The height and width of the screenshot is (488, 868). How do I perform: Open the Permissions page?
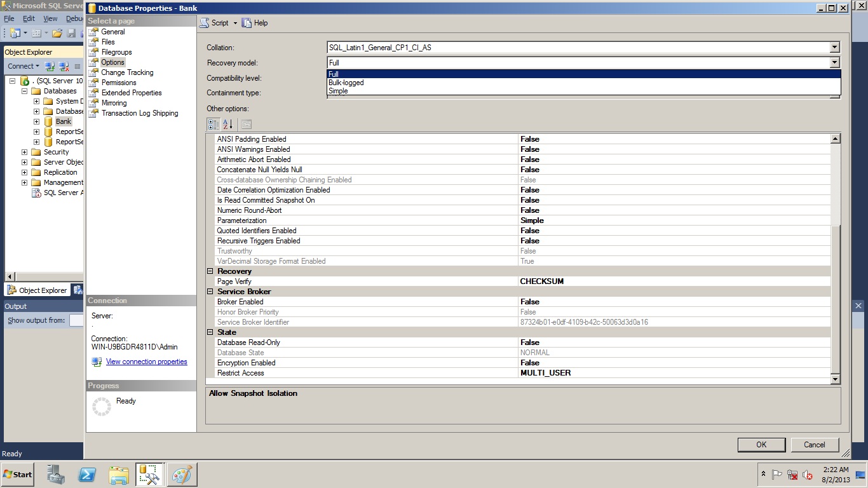click(x=119, y=83)
